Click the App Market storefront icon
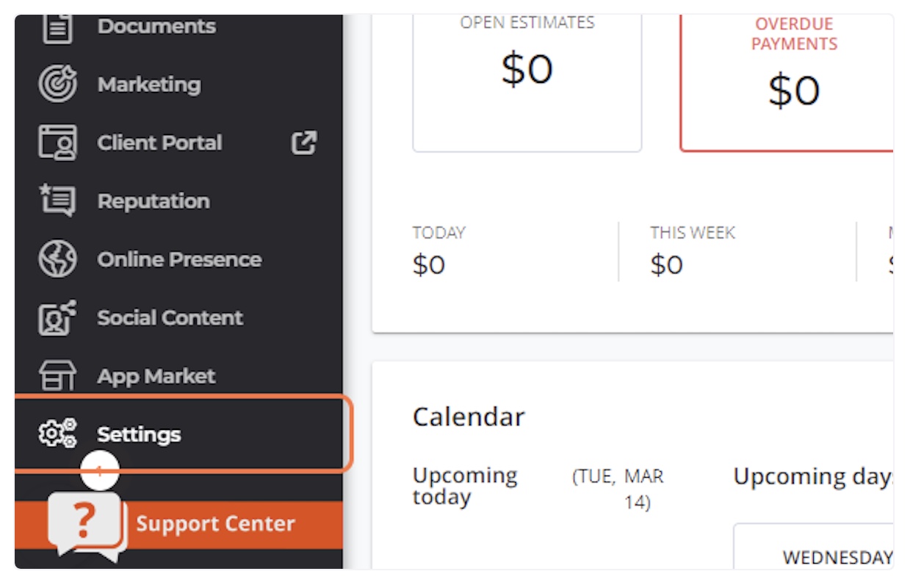The image size is (924, 585). (57, 376)
